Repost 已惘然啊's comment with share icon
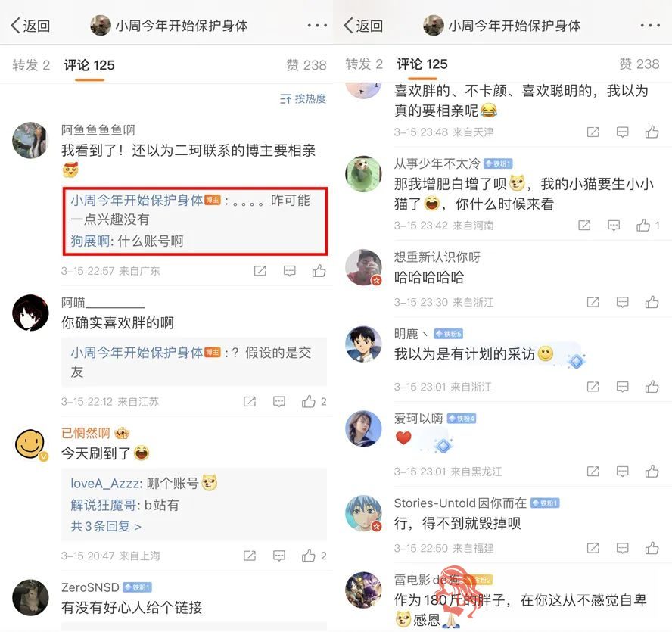This screenshot has width=672, height=632. point(250,556)
